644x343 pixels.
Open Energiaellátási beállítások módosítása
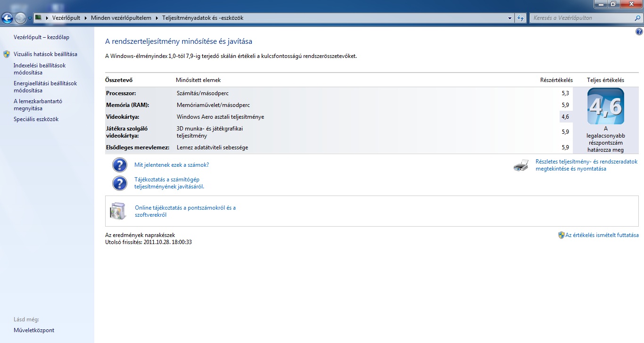[45, 87]
